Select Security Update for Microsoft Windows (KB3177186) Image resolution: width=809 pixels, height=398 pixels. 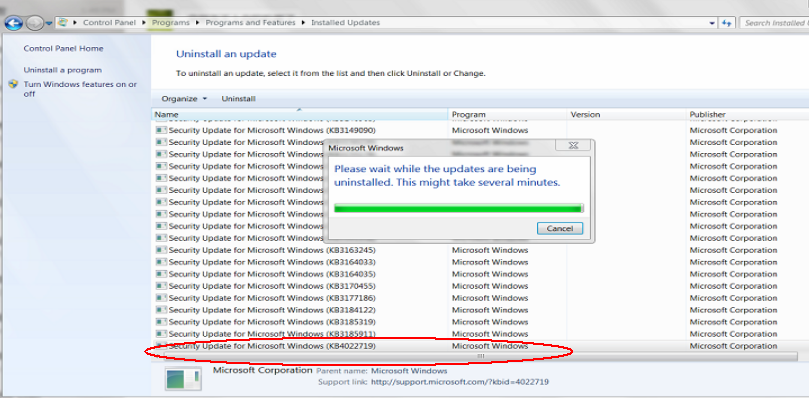pyautogui.click(x=272, y=298)
